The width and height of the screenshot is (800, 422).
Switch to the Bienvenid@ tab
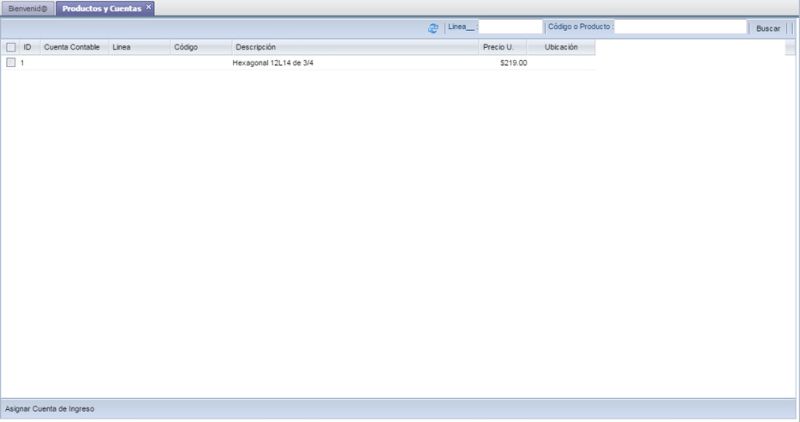(x=27, y=8)
